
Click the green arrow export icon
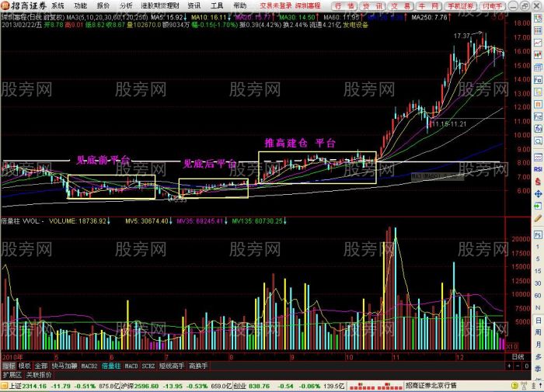pyautogui.click(x=538, y=206)
